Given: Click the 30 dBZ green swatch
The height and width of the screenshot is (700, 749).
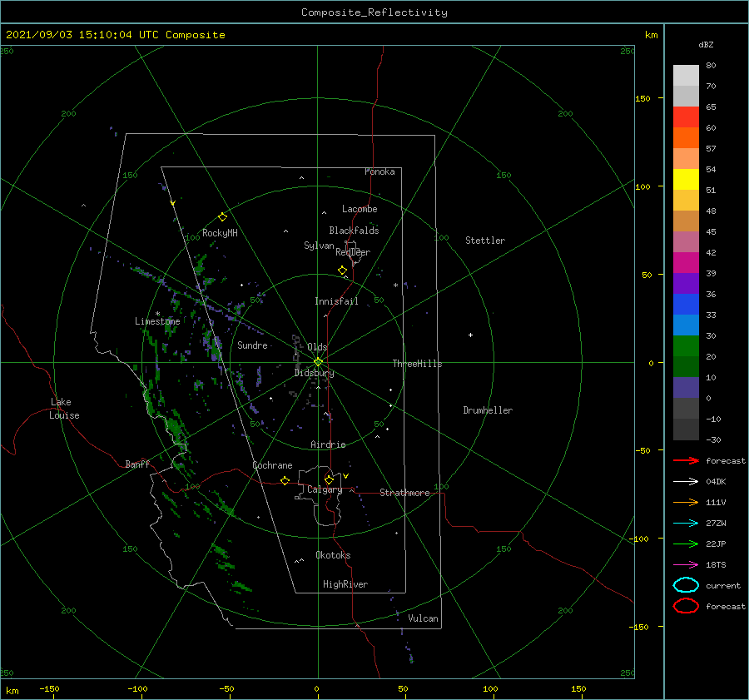Looking at the screenshot, I should pos(686,346).
